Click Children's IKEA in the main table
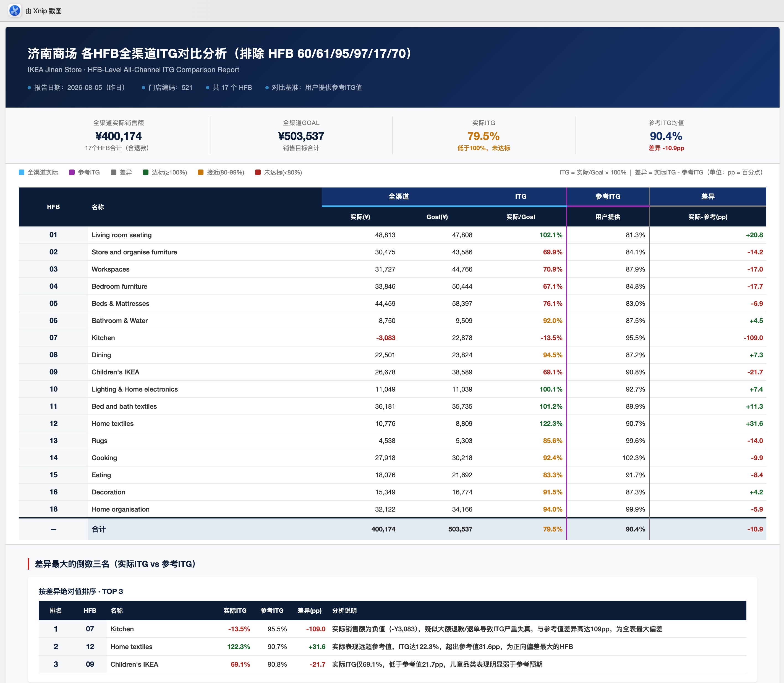784x683 pixels. pos(116,372)
